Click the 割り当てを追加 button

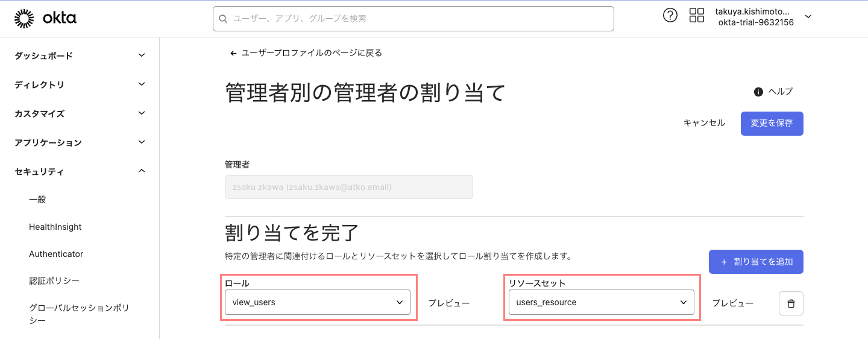(x=756, y=262)
